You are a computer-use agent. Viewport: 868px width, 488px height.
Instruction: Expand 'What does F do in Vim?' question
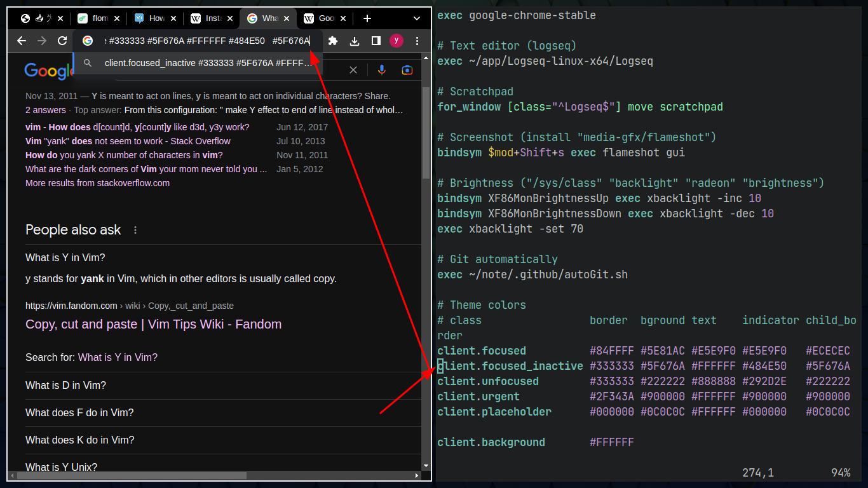coord(223,412)
